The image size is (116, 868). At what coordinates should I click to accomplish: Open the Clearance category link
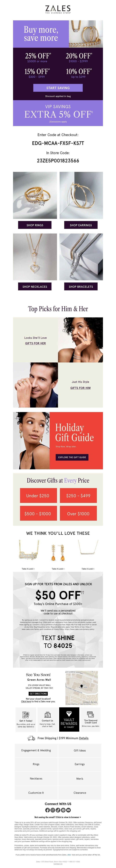[x=80, y=793]
